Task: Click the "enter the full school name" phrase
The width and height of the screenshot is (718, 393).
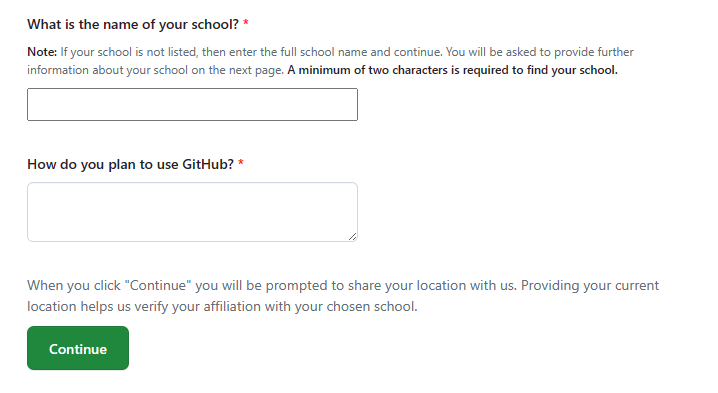Action: (298, 52)
